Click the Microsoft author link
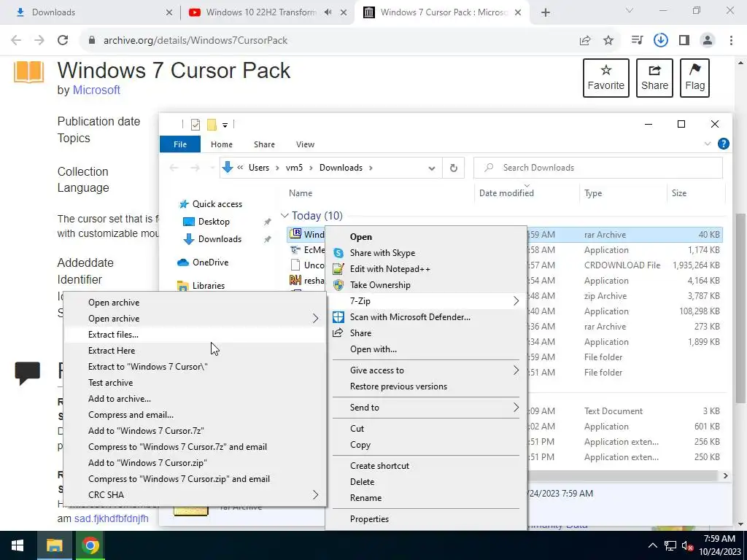 [96, 90]
